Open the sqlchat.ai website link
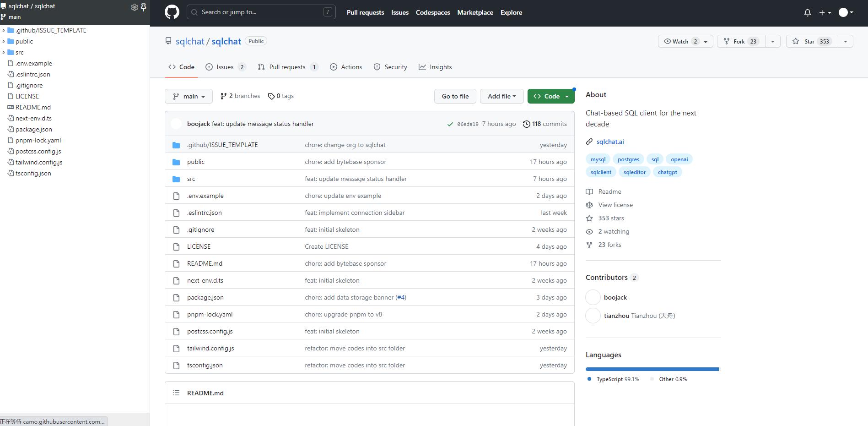 [x=610, y=142]
